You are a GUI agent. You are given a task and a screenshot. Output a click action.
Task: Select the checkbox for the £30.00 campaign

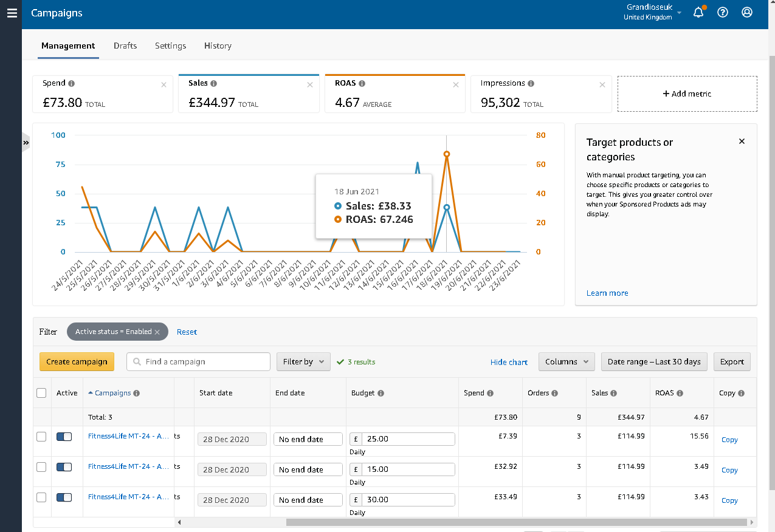pyautogui.click(x=41, y=497)
